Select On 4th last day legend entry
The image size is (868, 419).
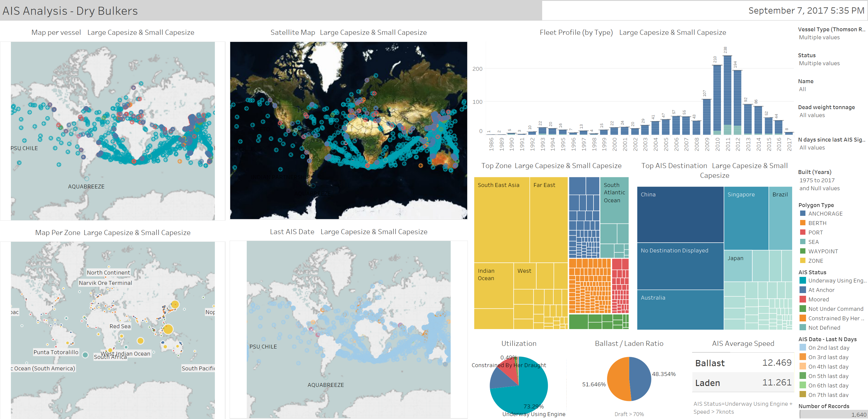coord(824,367)
